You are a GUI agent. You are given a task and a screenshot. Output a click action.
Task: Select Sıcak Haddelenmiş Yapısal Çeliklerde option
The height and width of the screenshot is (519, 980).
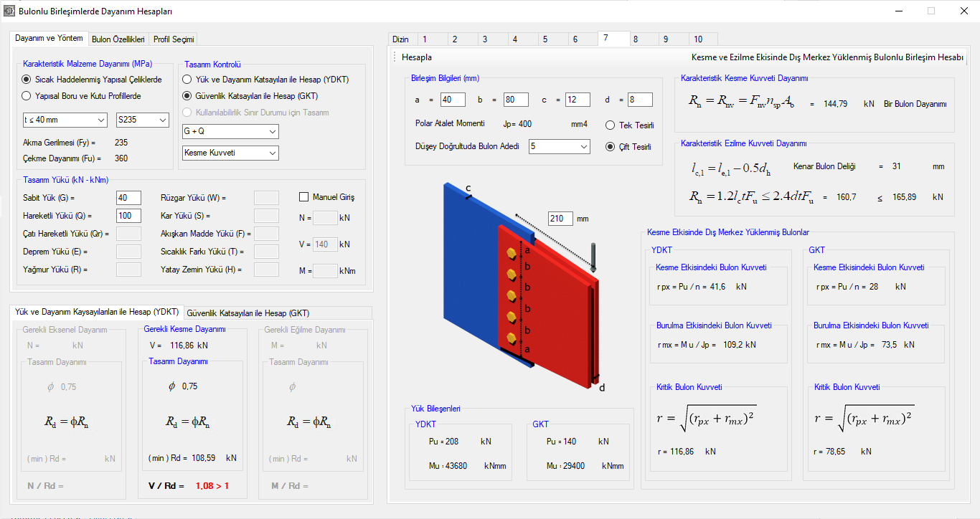coord(92,80)
